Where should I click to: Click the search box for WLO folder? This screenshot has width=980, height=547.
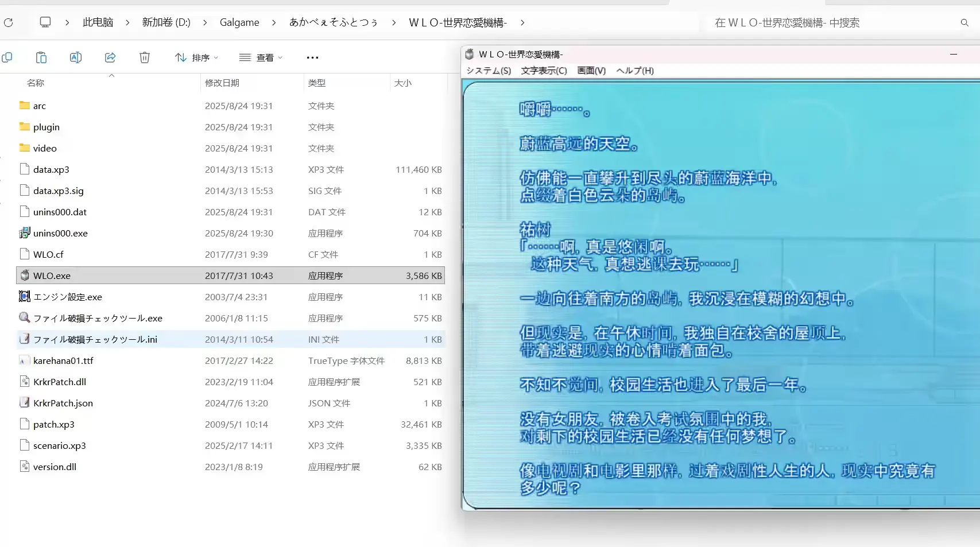[x=832, y=22]
